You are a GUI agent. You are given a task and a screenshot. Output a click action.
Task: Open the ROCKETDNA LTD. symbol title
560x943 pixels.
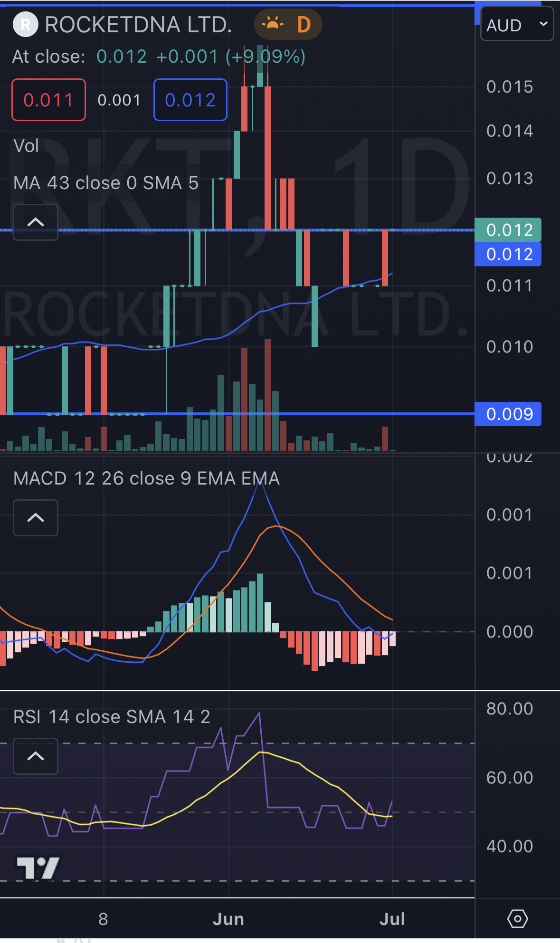click(138, 25)
